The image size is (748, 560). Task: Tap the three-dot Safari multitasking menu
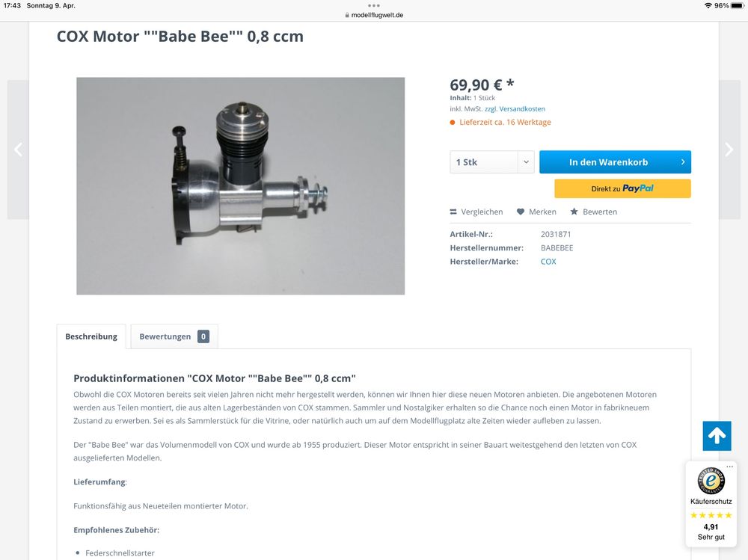coord(374,6)
